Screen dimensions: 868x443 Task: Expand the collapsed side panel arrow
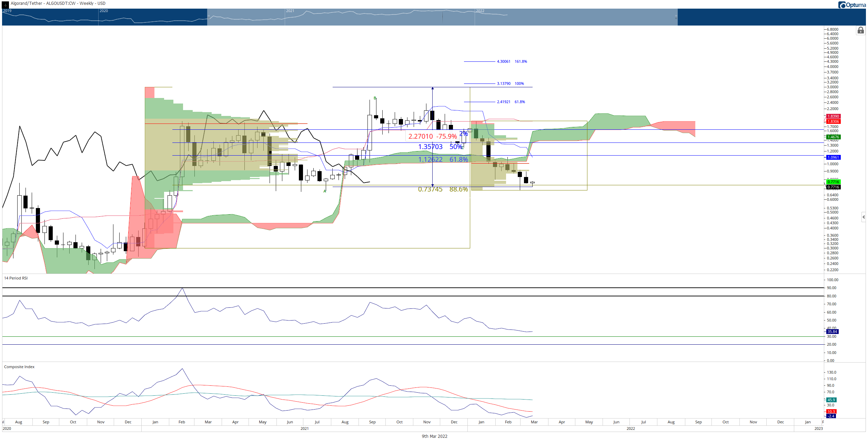pos(863,217)
